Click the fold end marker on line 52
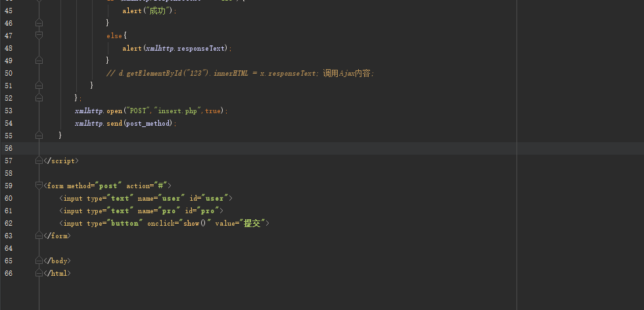Image resolution: width=644 pixels, height=310 pixels. [x=39, y=98]
